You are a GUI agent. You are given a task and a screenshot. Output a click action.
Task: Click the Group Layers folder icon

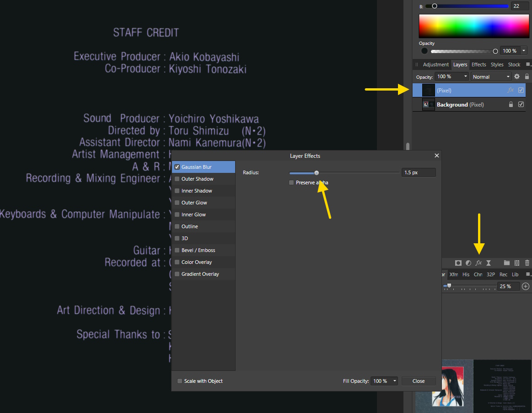pyautogui.click(x=507, y=263)
